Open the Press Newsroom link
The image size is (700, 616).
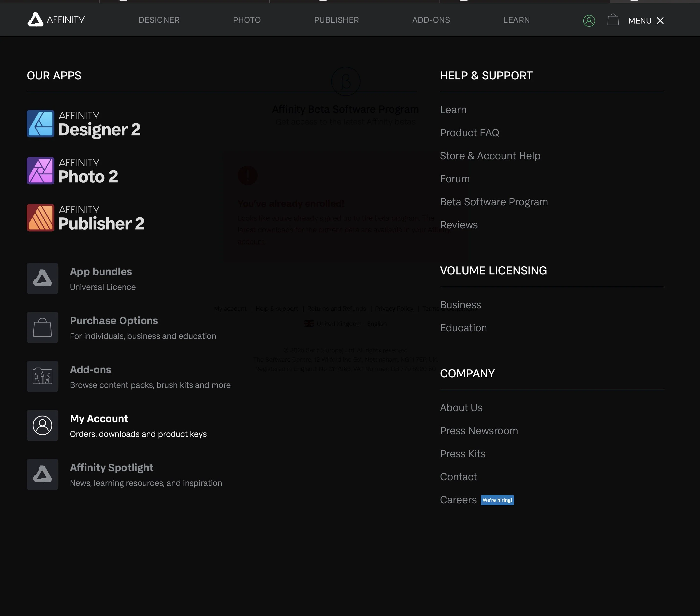pos(479,431)
